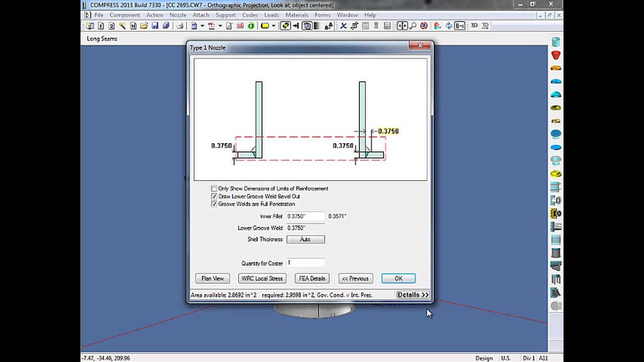644x362 pixels.
Task: Go back with << Previous button
Action: [355, 278]
